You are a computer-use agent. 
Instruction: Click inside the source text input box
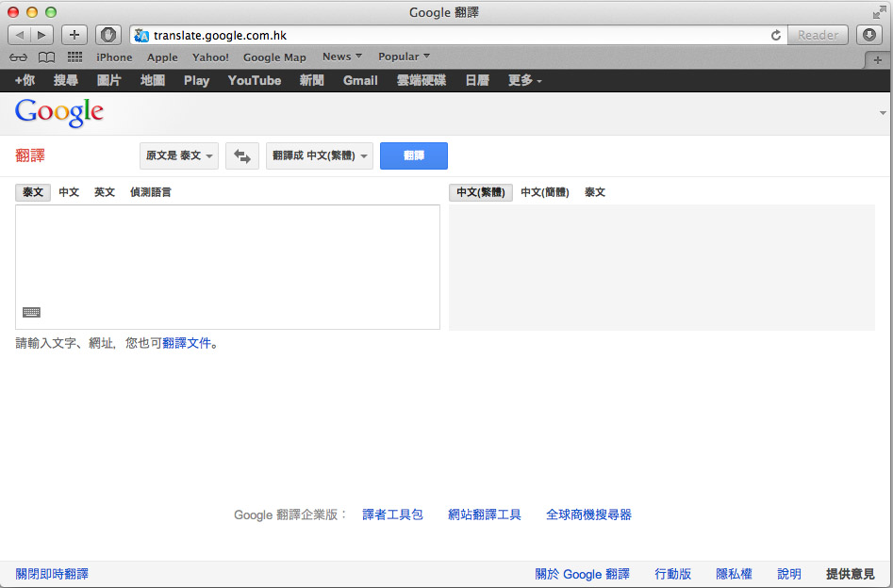pos(227,267)
